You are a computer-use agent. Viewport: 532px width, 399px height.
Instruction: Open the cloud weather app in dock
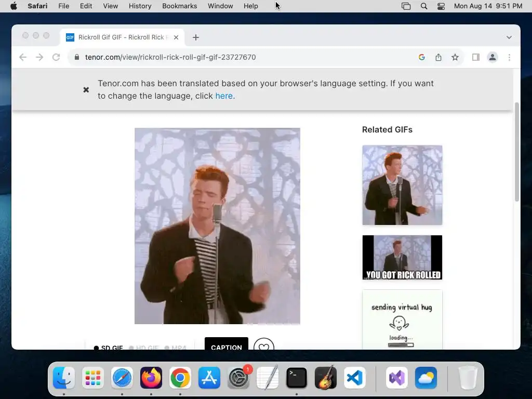tap(426, 378)
